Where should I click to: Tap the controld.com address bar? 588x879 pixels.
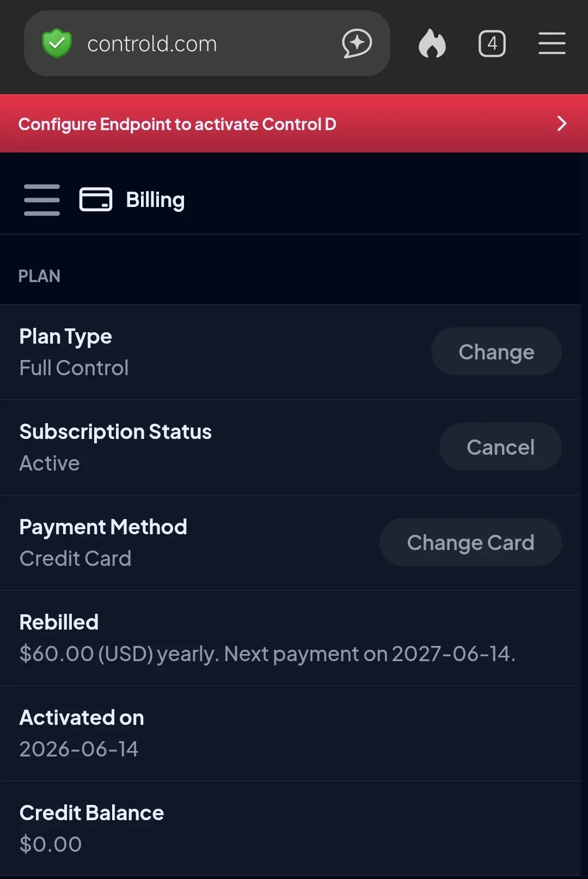point(207,44)
